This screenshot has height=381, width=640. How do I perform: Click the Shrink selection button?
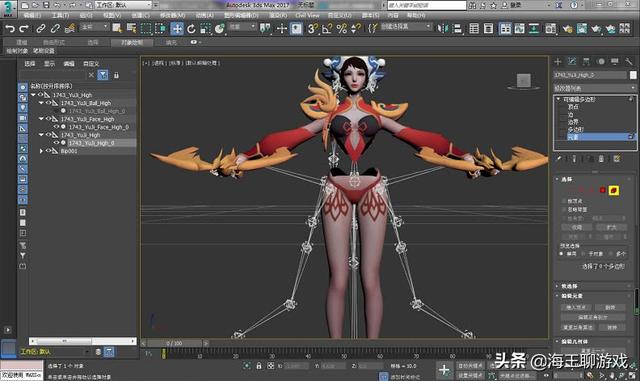(576, 227)
